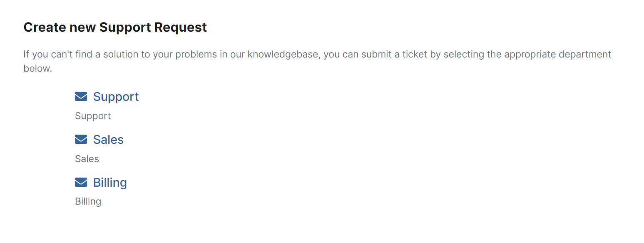Click the envelope icon beside Support
The height and width of the screenshot is (243, 644).
(81, 97)
